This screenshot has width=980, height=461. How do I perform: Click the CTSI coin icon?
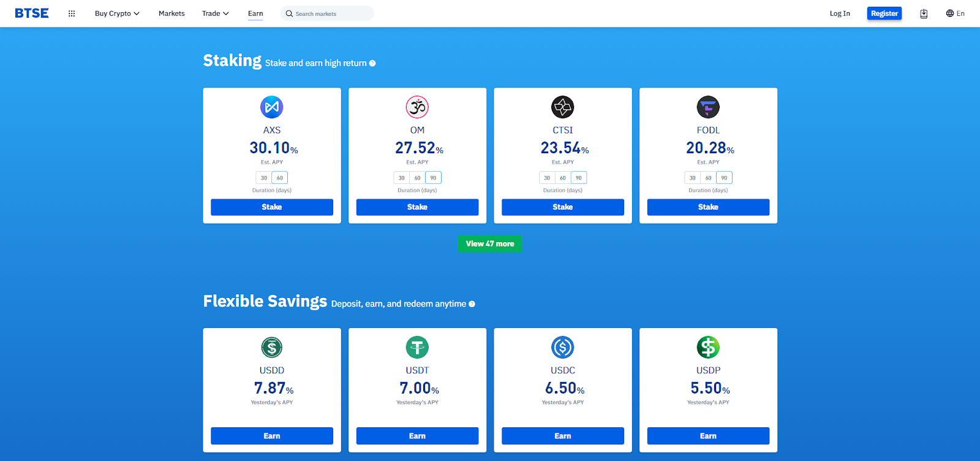pyautogui.click(x=563, y=107)
